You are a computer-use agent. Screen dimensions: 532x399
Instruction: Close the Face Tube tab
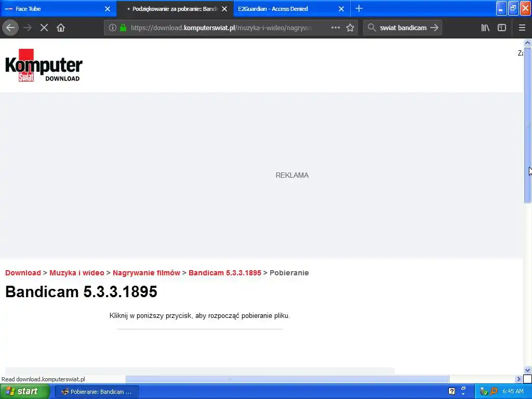(x=108, y=9)
